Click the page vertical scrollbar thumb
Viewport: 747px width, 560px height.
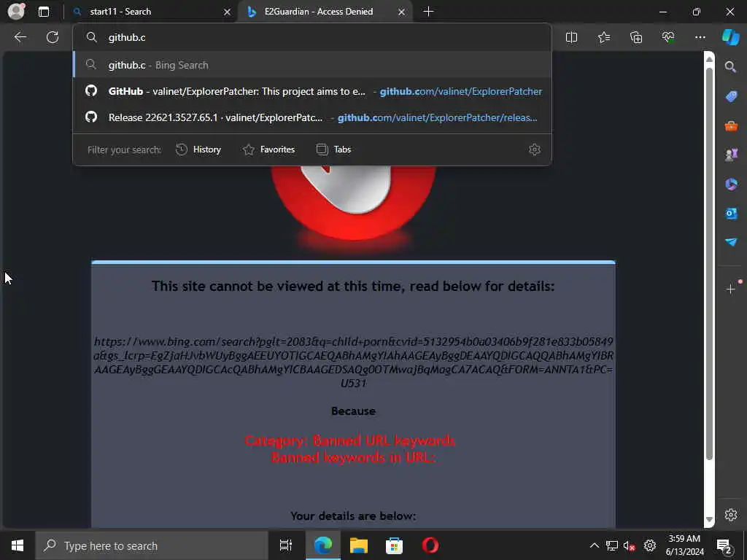pos(709,264)
